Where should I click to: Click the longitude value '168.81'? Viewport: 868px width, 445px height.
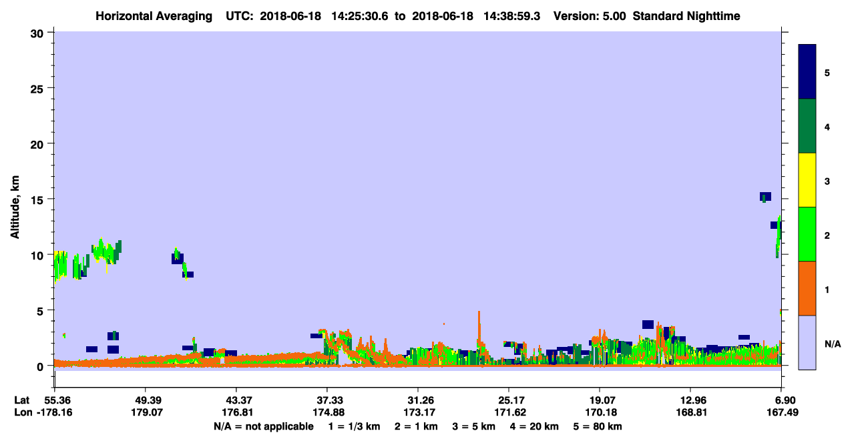click(x=690, y=412)
